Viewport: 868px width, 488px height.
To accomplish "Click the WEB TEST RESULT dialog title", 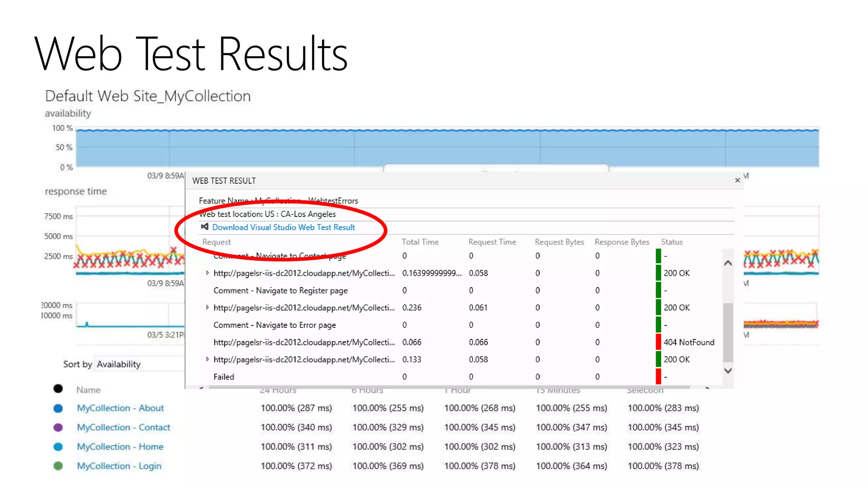I will (x=224, y=181).
